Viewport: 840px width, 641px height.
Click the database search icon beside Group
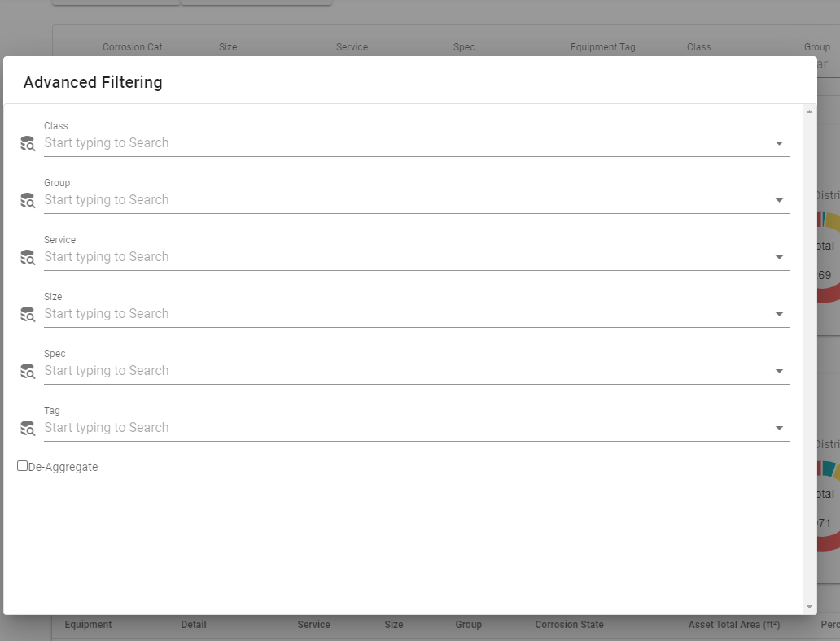click(x=28, y=201)
